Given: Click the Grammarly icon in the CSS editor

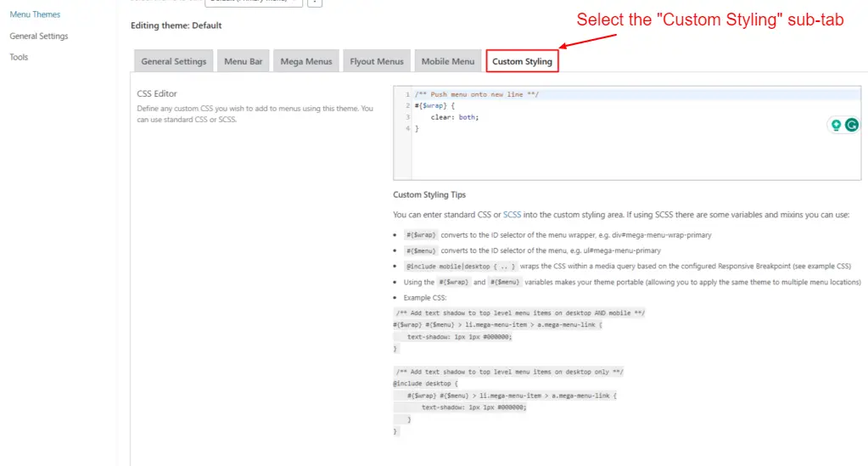Looking at the screenshot, I should point(851,125).
